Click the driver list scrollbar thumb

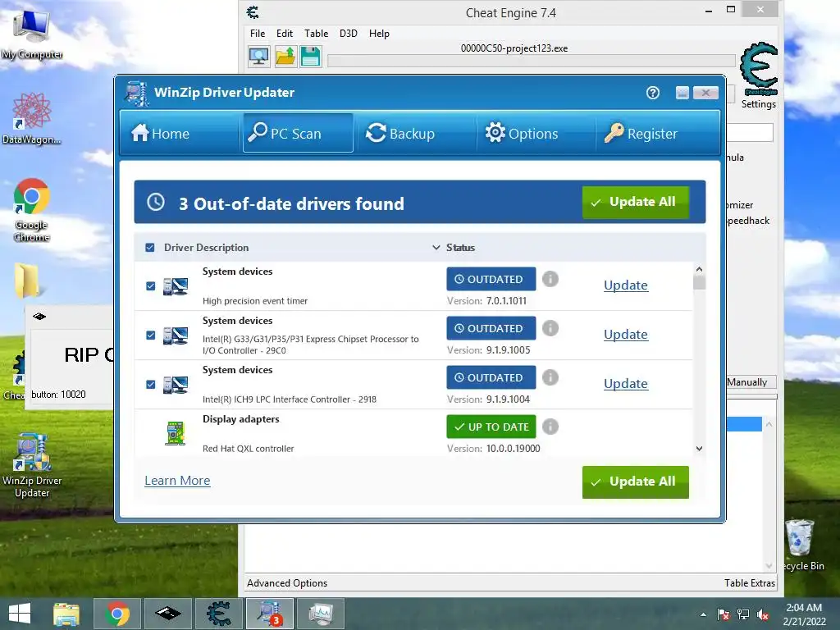click(x=699, y=282)
